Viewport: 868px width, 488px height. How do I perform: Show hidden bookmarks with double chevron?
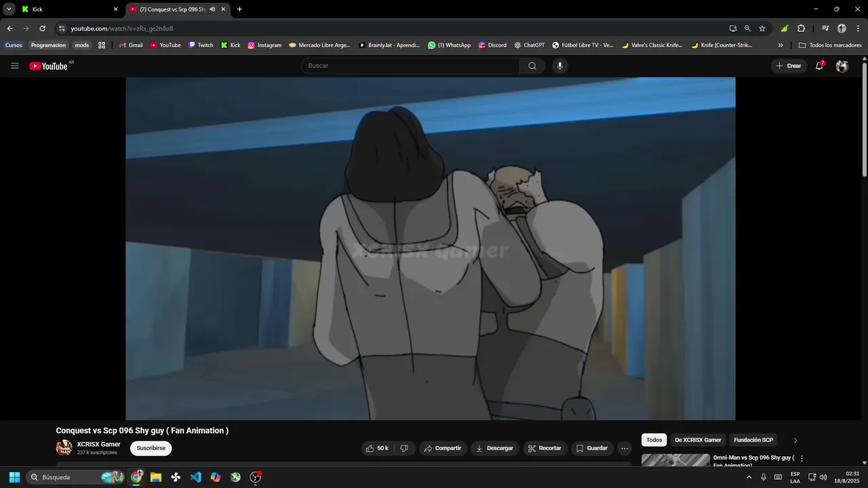pos(781,45)
